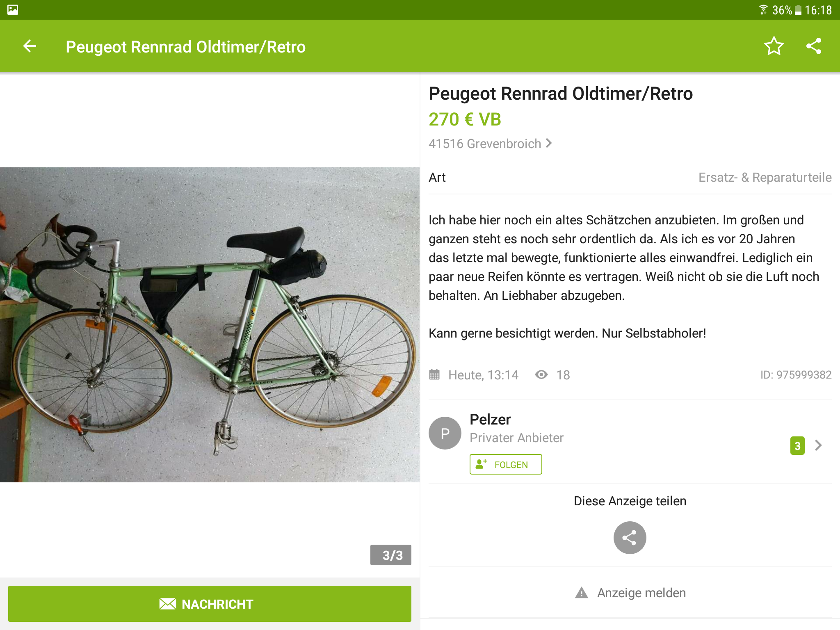This screenshot has width=840, height=630.
Task: Send a message via Nachricht button
Action: pyautogui.click(x=210, y=604)
